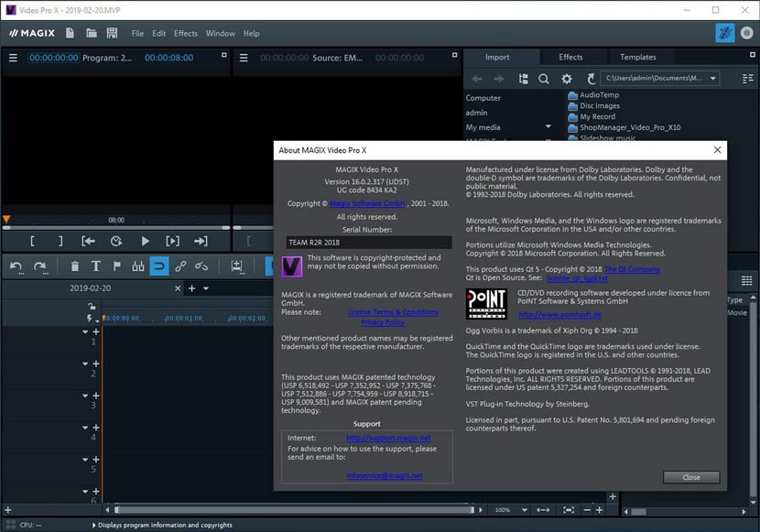Viewport: 760px width, 532px height.
Task: Click the set chapter marker flag icon
Action: click(116, 266)
